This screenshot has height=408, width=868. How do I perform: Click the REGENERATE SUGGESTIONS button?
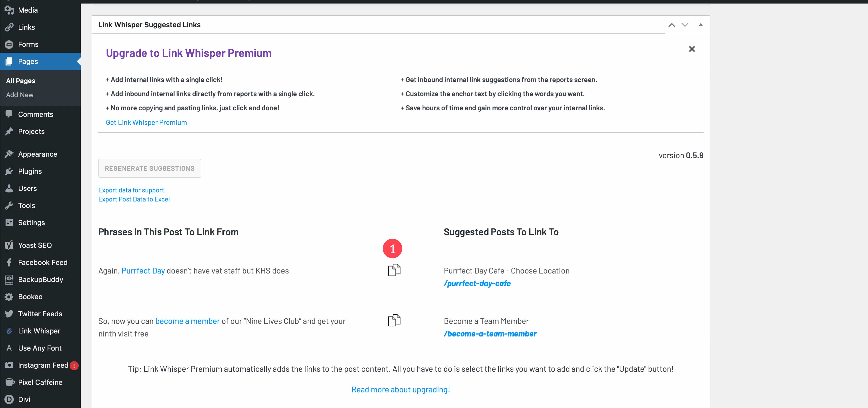(x=150, y=168)
